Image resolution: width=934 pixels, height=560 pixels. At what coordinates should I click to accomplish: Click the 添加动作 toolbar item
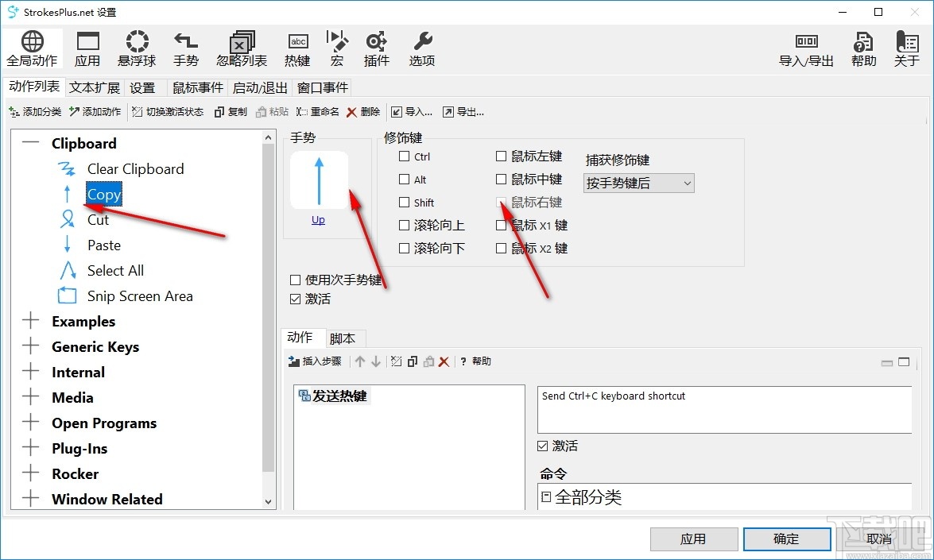tap(95, 111)
